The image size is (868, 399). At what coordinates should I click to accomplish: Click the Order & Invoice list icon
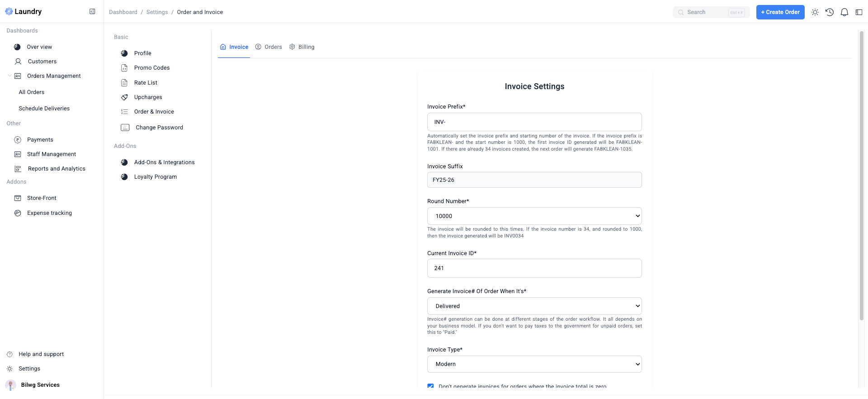click(124, 112)
